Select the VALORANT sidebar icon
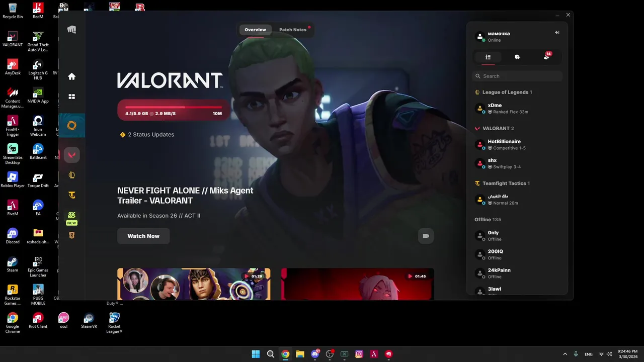This screenshot has height=362, width=644. (x=72, y=155)
